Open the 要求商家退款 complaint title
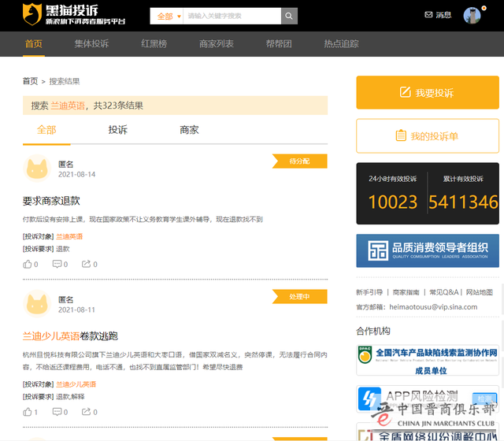504x441 pixels. tap(51, 201)
